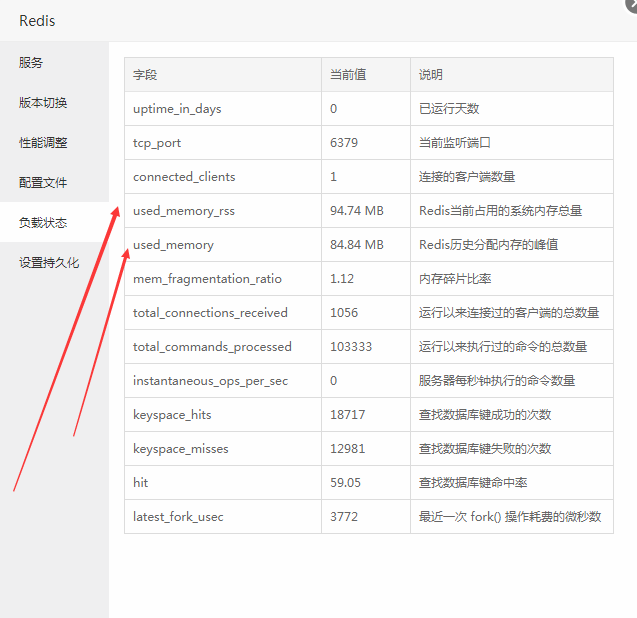Switch to the 版本切换 tab
Image resolution: width=637 pixels, height=618 pixels.
coord(43,102)
